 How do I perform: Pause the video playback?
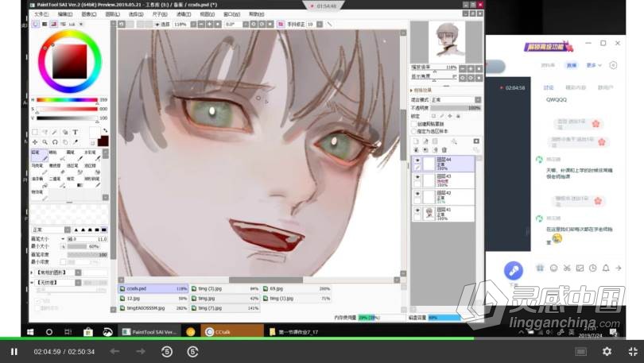point(14,352)
